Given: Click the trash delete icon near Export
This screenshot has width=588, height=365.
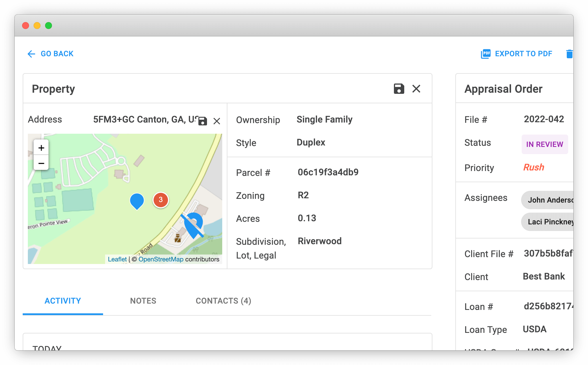Looking at the screenshot, I should [570, 54].
